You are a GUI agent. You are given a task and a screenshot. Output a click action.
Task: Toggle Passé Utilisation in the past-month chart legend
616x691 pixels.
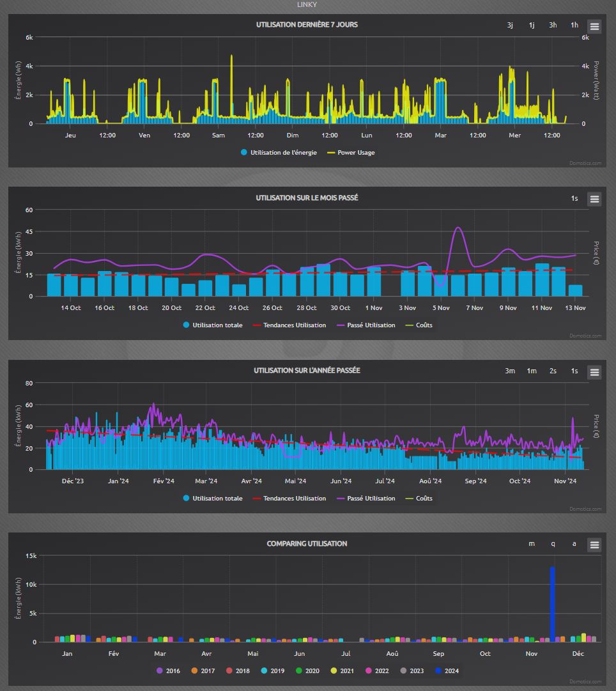(x=366, y=325)
